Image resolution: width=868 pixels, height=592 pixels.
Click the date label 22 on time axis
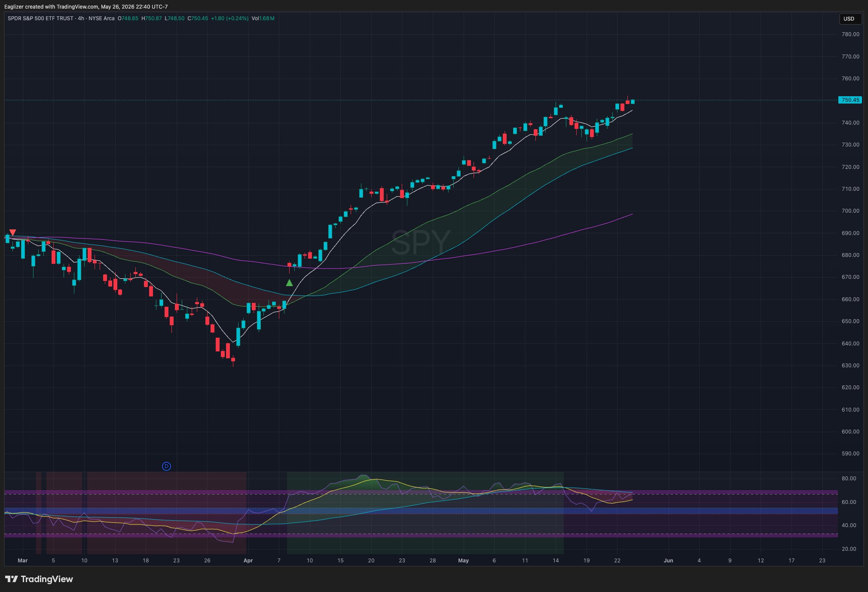[x=617, y=561]
